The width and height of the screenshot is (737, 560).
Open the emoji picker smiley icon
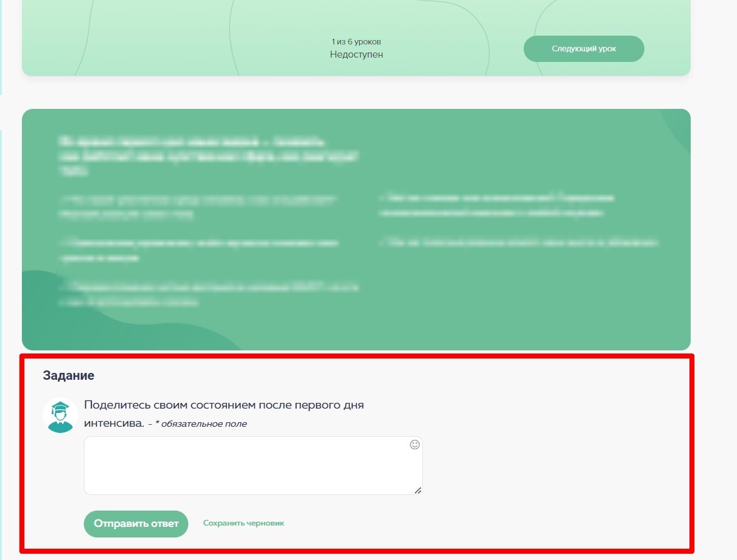point(414,445)
